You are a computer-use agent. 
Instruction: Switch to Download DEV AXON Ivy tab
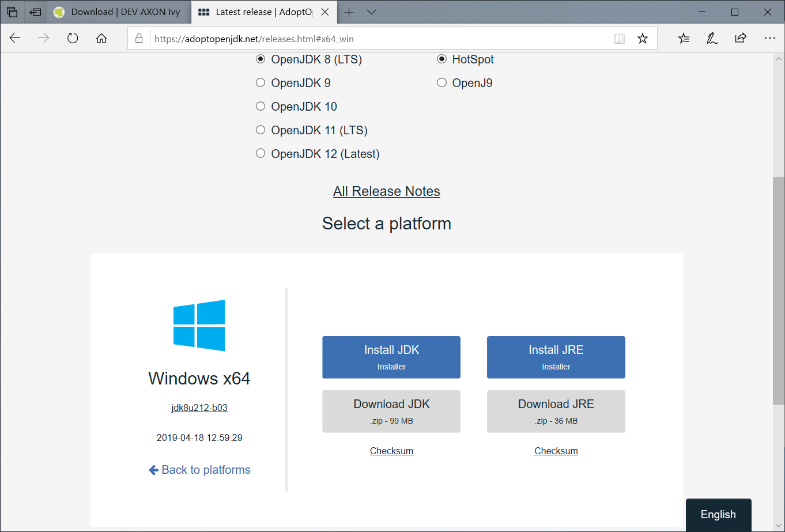click(118, 12)
